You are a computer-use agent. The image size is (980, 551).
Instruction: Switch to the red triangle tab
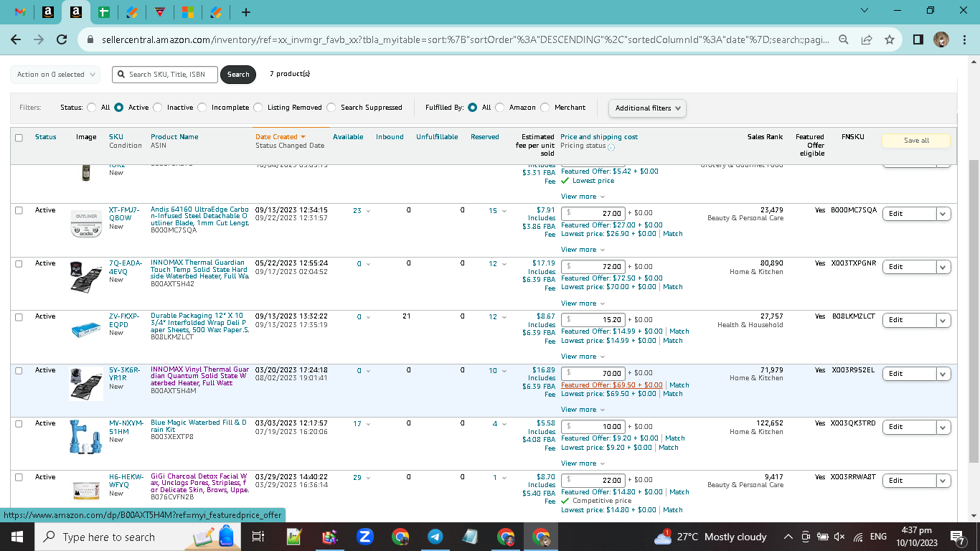[159, 12]
